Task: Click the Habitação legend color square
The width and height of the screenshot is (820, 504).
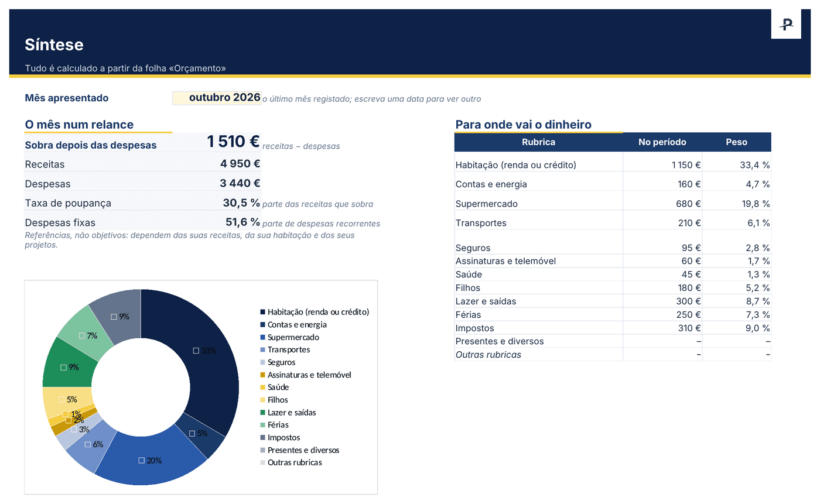Action: pyautogui.click(x=262, y=312)
